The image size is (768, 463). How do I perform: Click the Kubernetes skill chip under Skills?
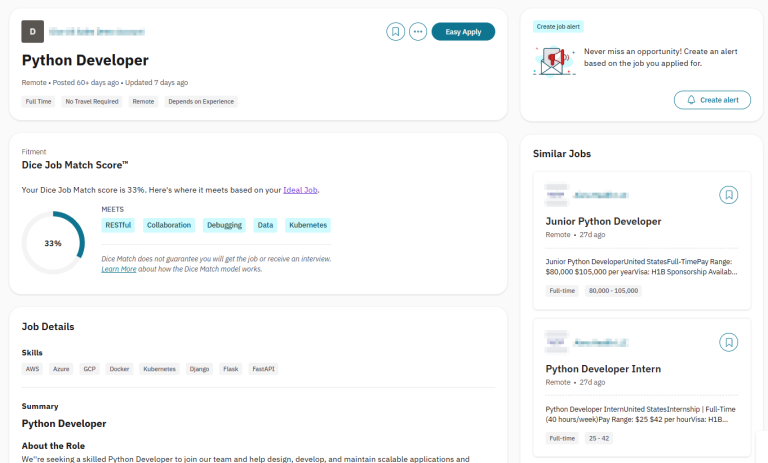[160, 369]
